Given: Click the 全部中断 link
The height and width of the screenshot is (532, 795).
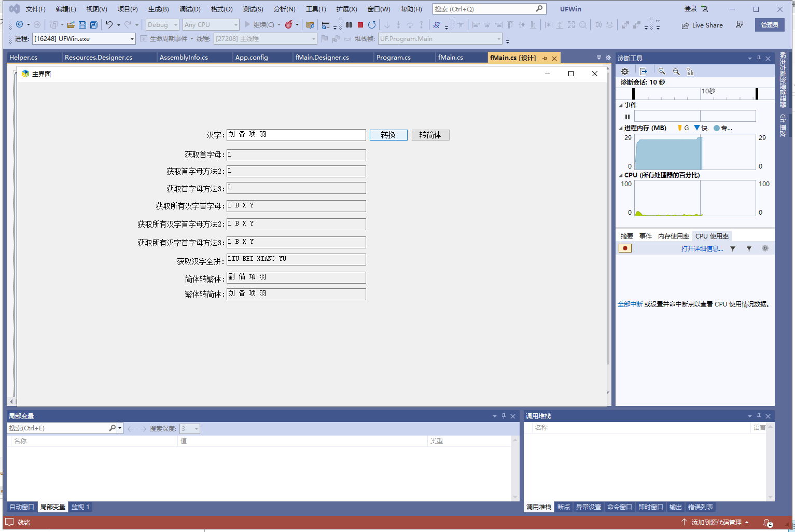Looking at the screenshot, I should tap(630, 304).
